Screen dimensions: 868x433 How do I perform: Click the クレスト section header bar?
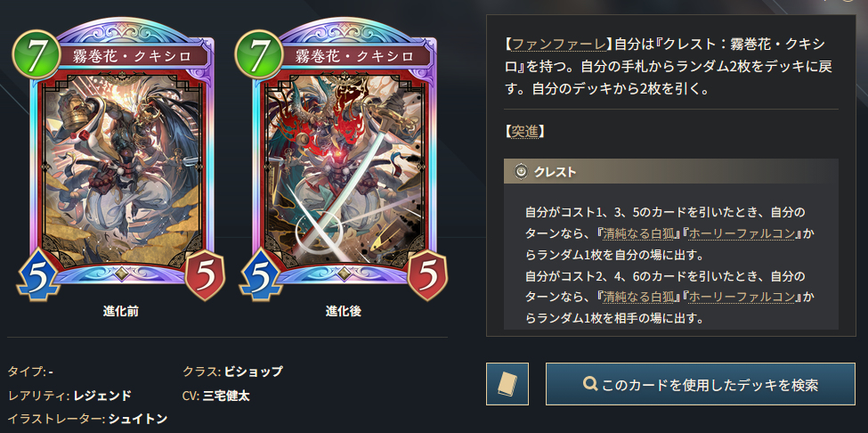671,172
